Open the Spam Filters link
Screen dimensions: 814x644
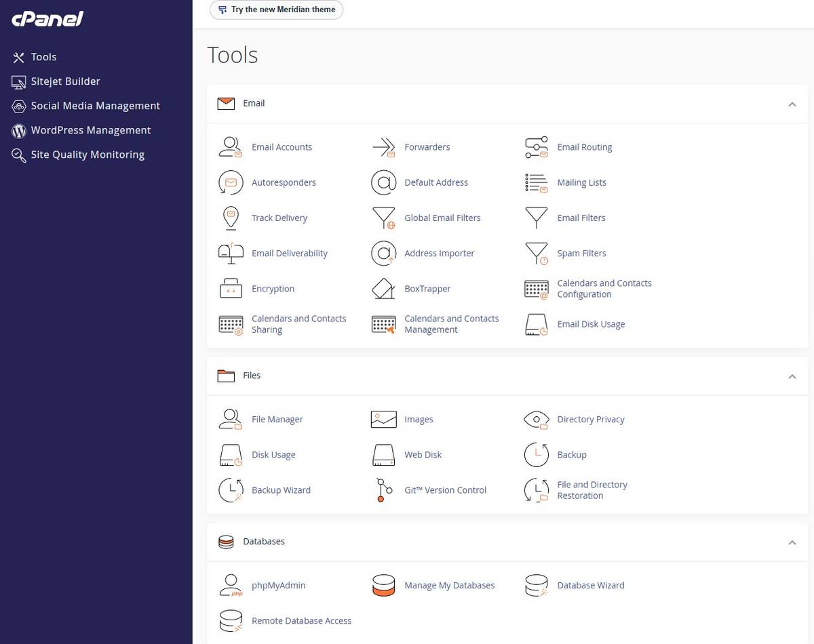(581, 253)
